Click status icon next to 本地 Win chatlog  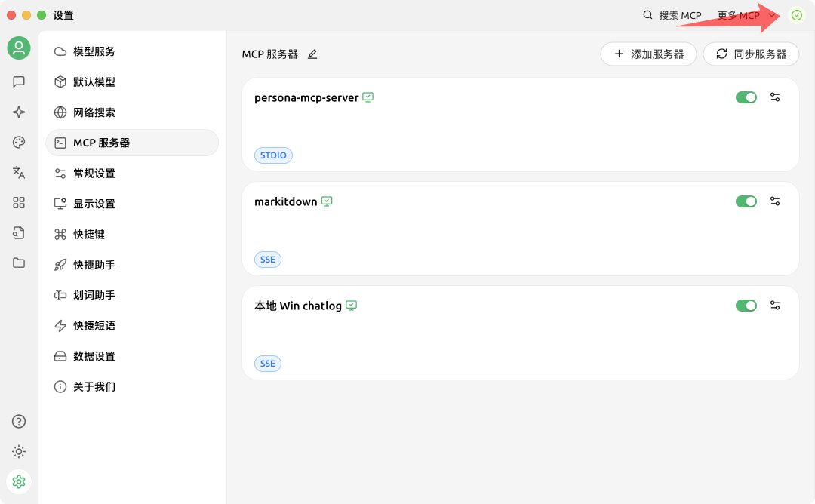(352, 306)
